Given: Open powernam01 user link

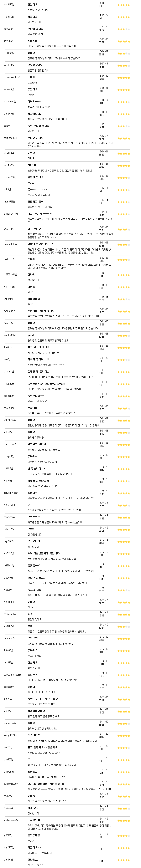Looking at the screenshot, I should [11, 77].
